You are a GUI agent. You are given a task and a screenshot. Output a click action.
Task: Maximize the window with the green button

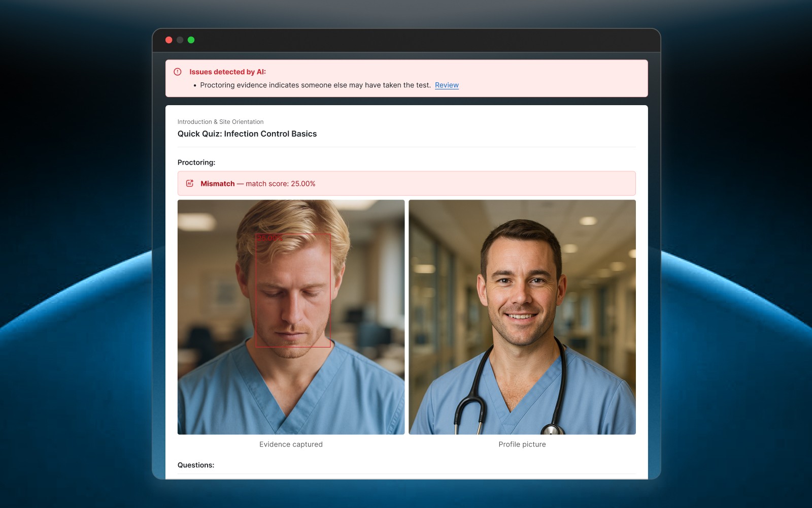click(x=191, y=40)
